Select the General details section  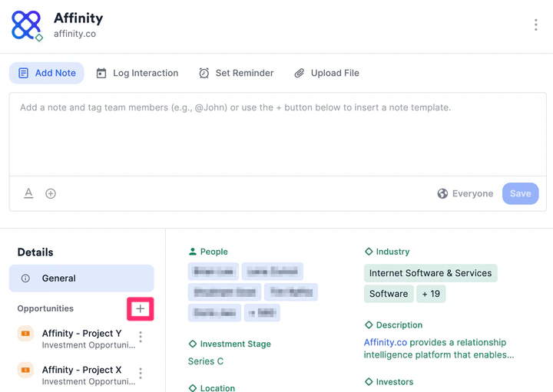81,278
